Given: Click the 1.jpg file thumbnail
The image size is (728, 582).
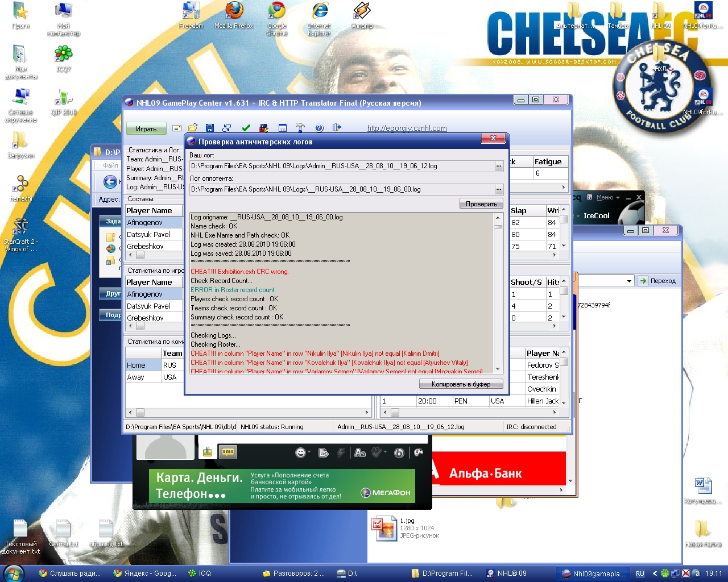Looking at the screenshot, I should tap(384, 528).
